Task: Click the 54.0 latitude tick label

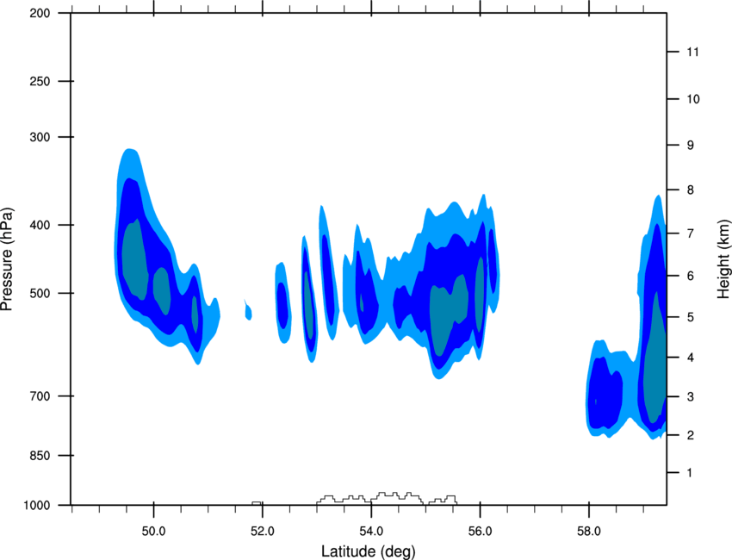Action: [x=371, y=532]
